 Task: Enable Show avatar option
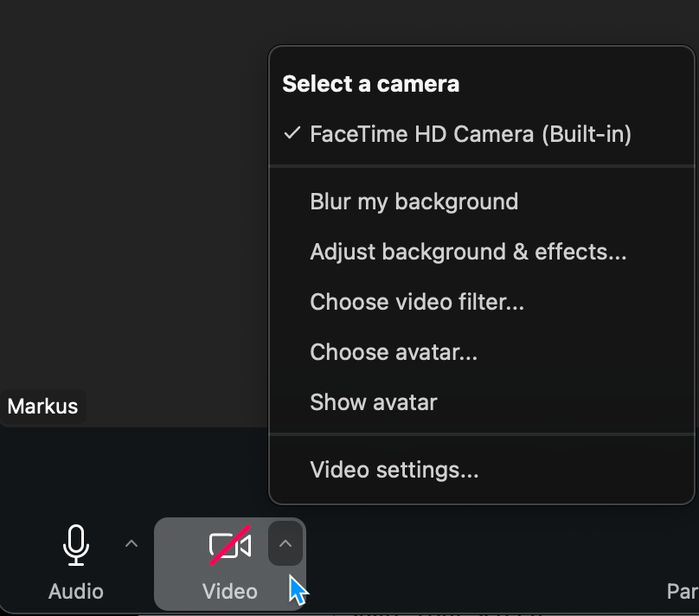374,402
